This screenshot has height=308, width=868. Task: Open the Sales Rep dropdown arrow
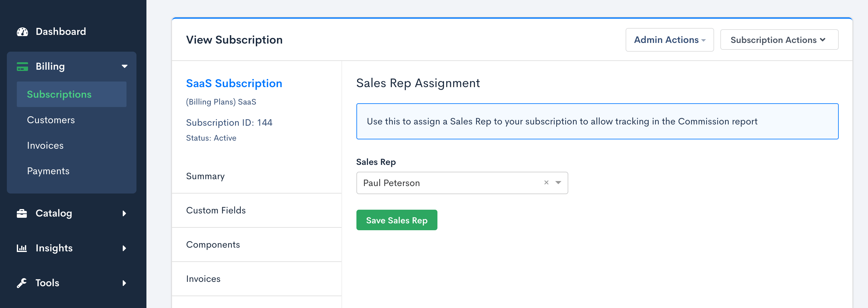pyautogui.click(x=558, y=182)
